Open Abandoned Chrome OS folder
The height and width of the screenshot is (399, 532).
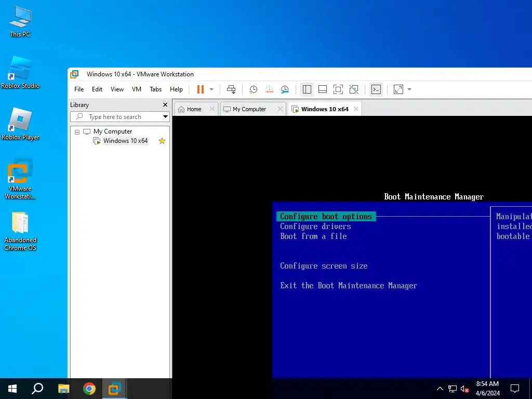[20, 231]
